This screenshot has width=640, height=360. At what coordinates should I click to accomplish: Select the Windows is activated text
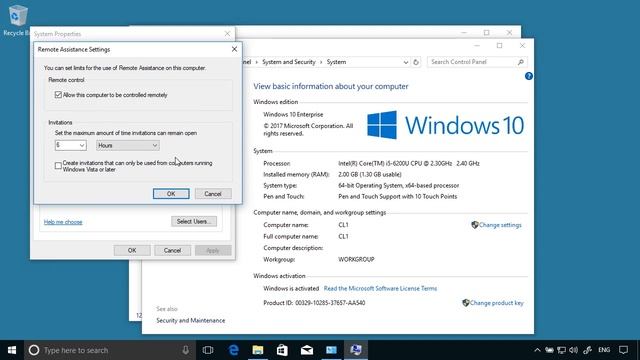pos(291,288)
